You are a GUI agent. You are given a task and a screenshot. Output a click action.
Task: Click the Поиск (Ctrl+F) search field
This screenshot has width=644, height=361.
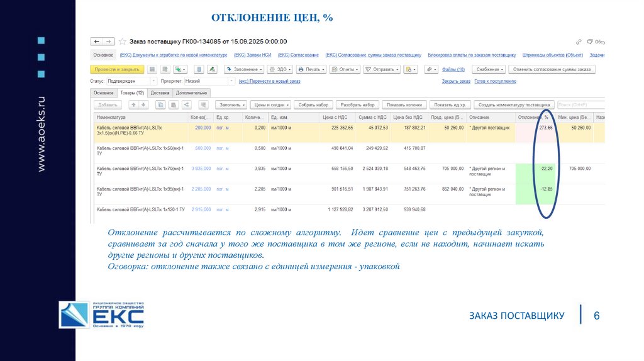click(x=580, y=105)
